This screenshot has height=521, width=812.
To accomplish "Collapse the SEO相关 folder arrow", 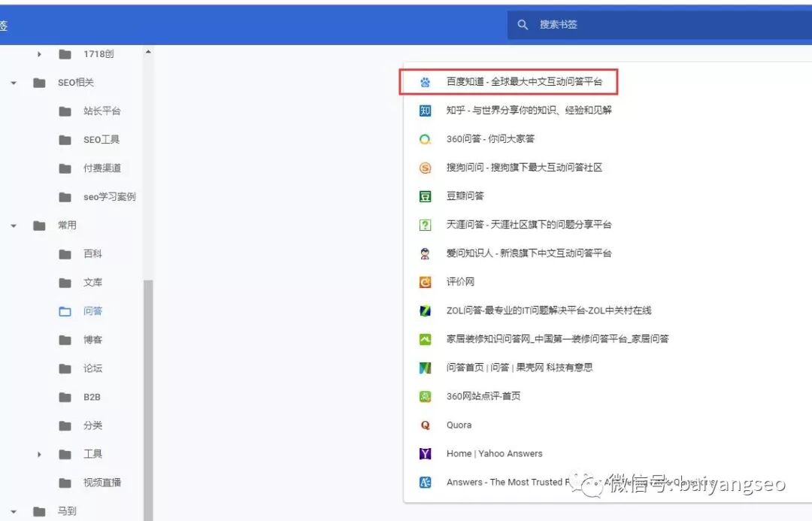I will tap(14, 83).
